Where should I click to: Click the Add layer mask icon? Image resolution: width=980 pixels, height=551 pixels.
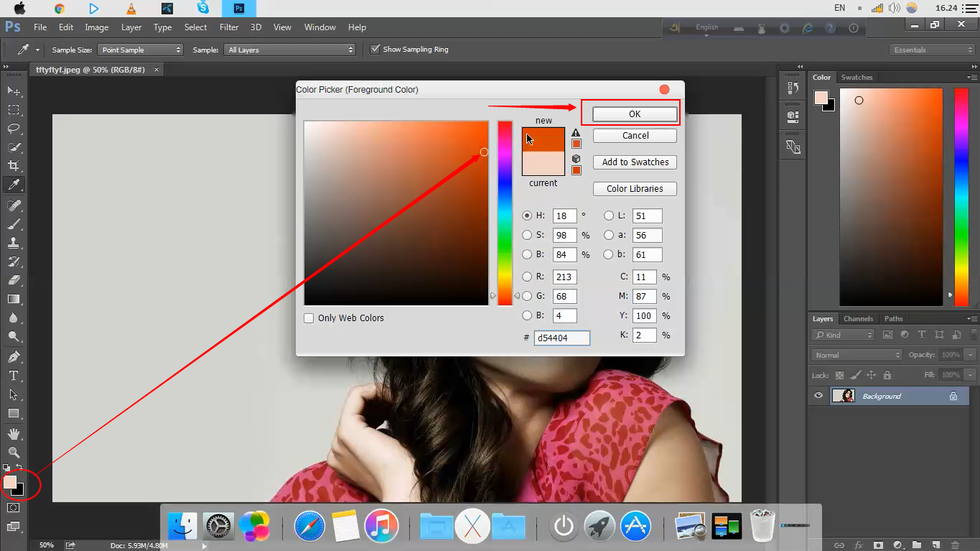(x=877, y=545)
